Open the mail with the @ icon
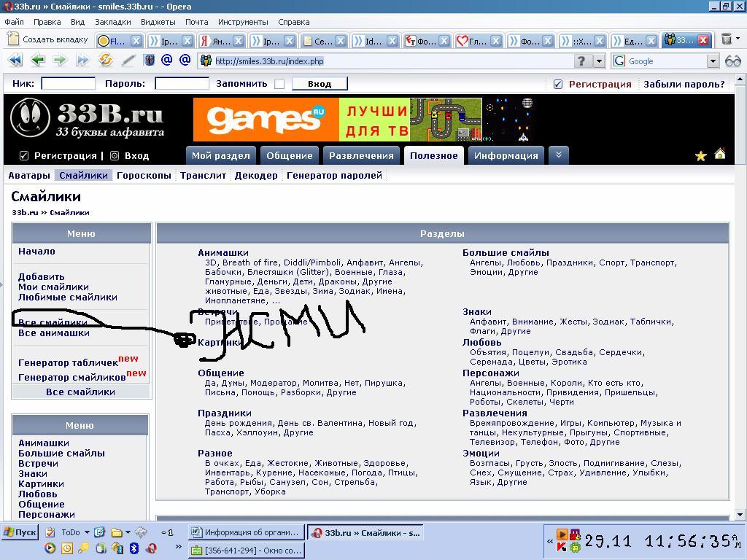747x560 pixels. click(x=166, y=61)
